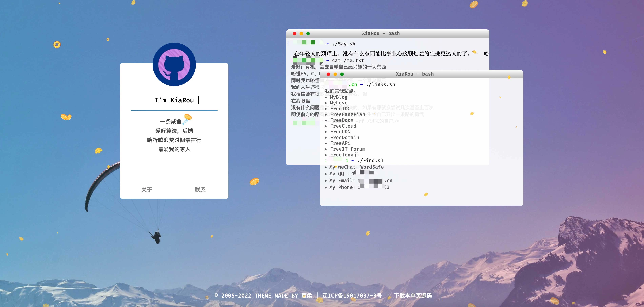Click the yellow dot on back terminal window

tap(301, 34)
